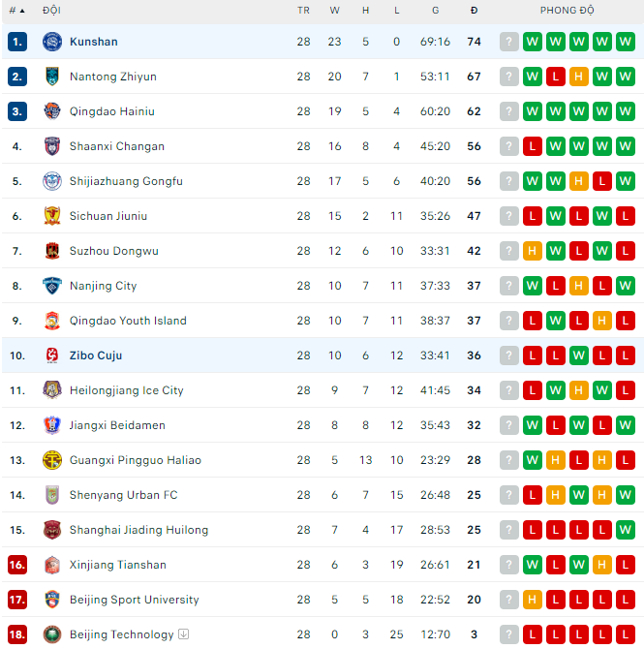
Task: Click the Zibo Cuju club crest
Action: pos(52,355)
